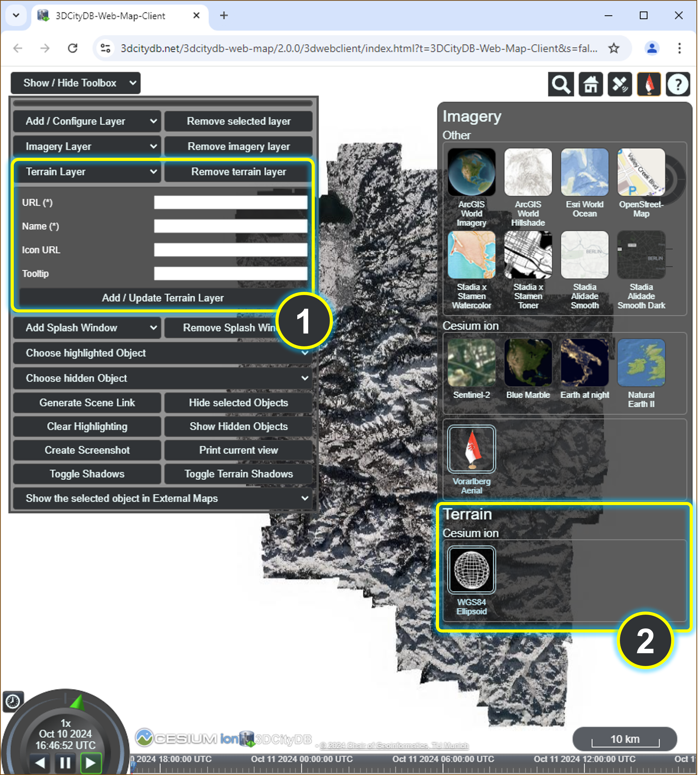Toggle Shadows in the toolbox
The width and height of the screenshot is (700, 775).
pyautogui.click(x=87, y=474)
